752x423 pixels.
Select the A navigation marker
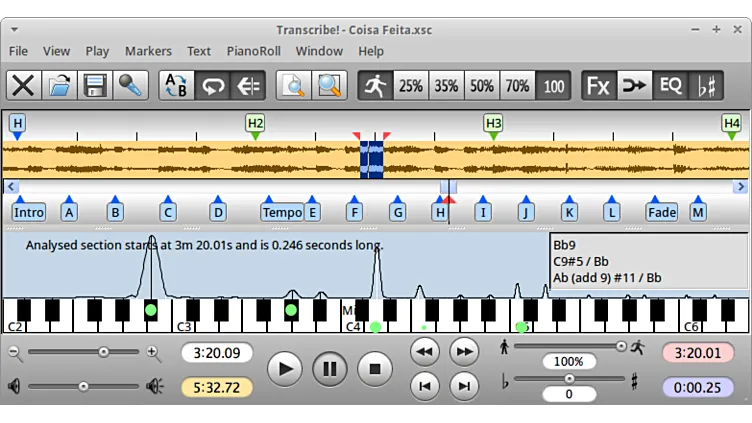click(x=69, y=212)
